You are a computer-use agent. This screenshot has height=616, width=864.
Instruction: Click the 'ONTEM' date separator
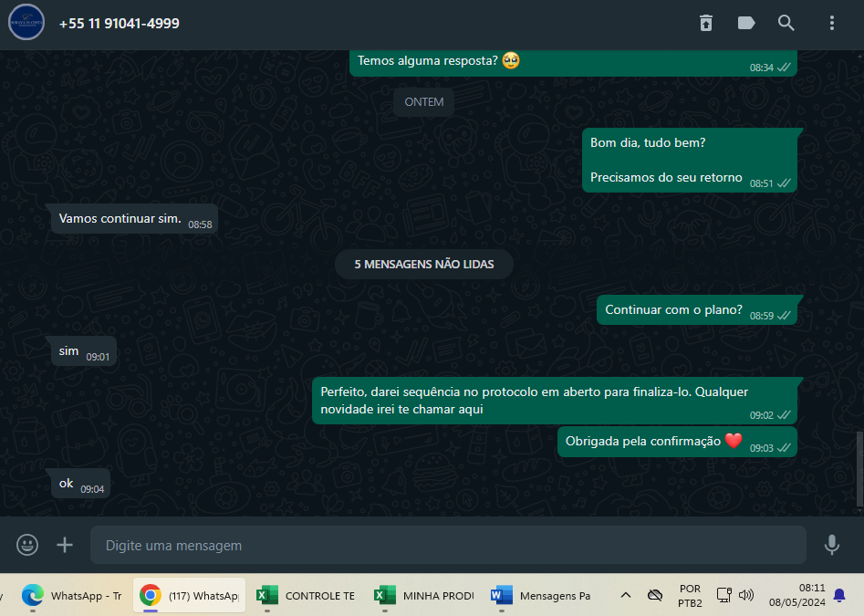(423, 102)
